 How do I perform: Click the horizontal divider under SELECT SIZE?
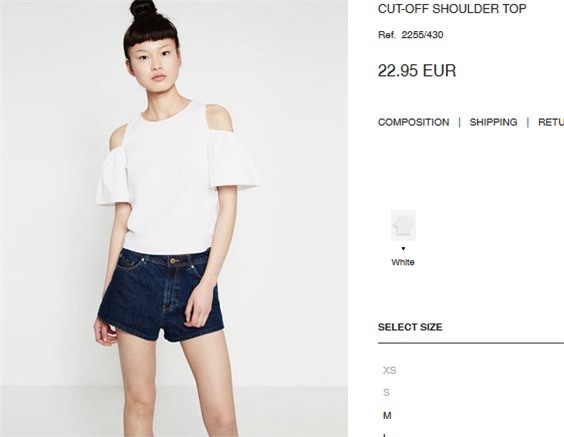click(471, 343)
